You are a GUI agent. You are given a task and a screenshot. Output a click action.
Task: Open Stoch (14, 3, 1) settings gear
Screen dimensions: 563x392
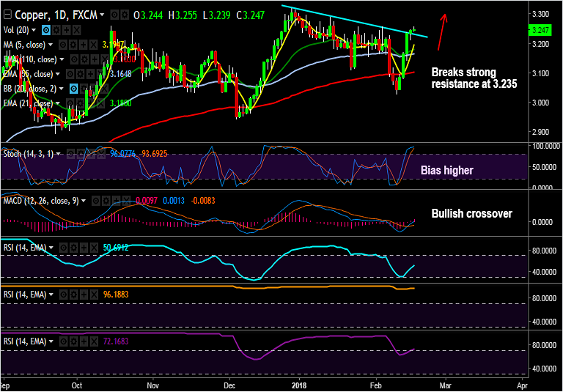point(81,154)
